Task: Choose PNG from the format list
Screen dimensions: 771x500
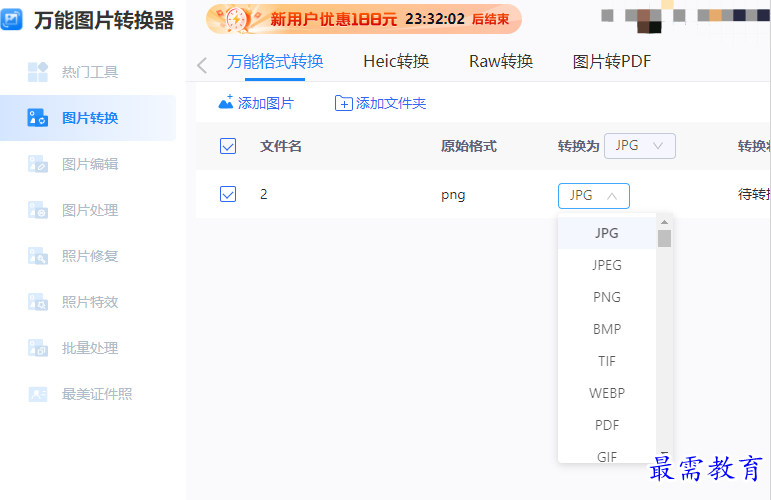Action: point(607,297)
